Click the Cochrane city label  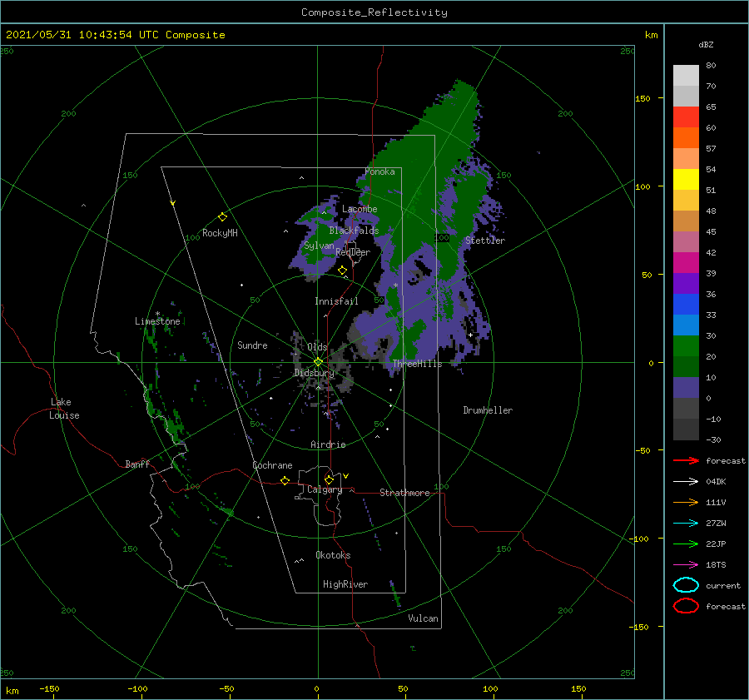(x=272, y=465)
